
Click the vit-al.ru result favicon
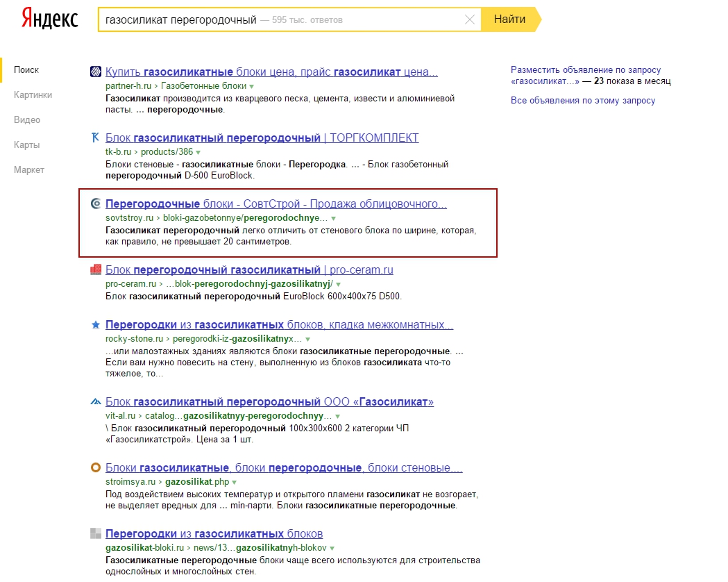click(96, 401)
